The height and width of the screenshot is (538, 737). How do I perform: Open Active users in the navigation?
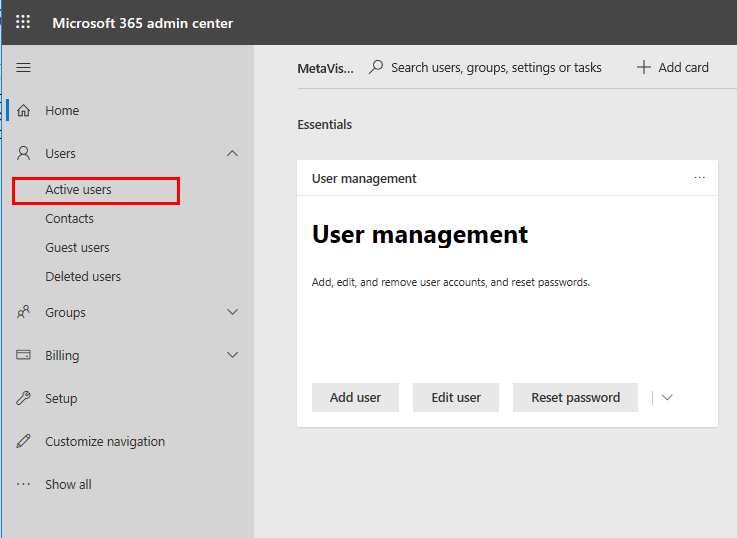pyautogui.click(x=78, y=190)
